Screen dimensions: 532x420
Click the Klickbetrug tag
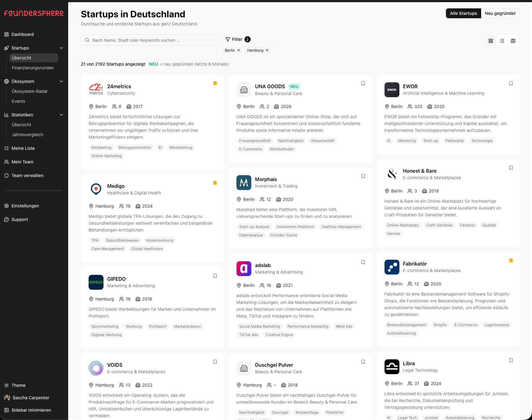click(101, 148)
